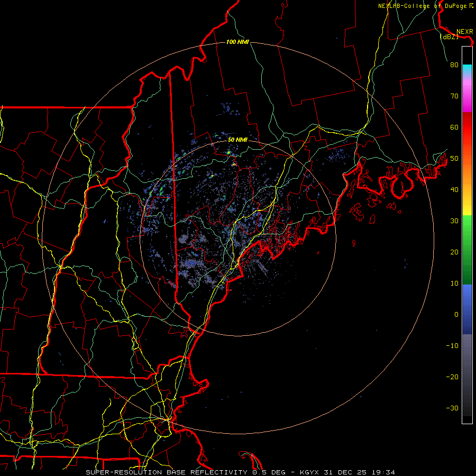
Task: Click the NEXR label above the legend
Action: pos(465,32)
